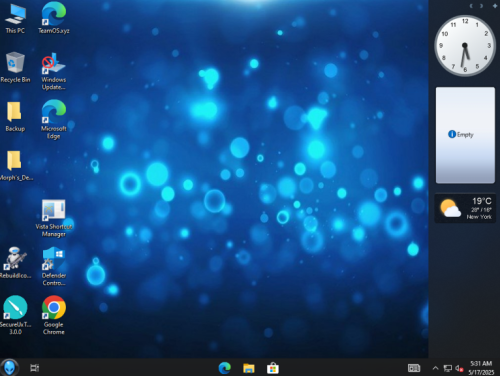Screen dimensions: 500x376
Task: Open Microsoft Store from the taskbar
Action: [273, 368]
